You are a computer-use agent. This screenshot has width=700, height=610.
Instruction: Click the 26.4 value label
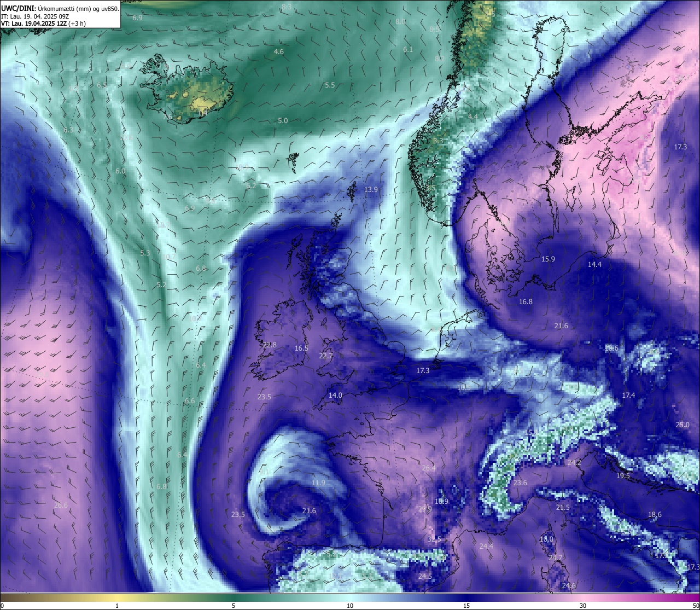tap(429, 468)
